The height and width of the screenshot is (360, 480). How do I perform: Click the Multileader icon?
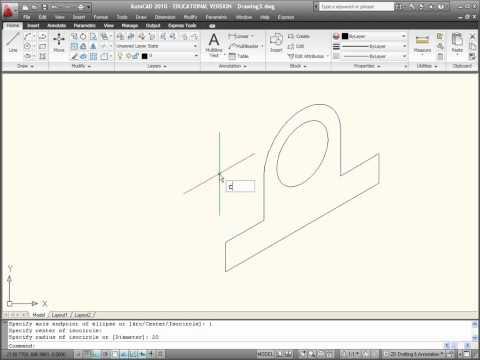(232, 46)
